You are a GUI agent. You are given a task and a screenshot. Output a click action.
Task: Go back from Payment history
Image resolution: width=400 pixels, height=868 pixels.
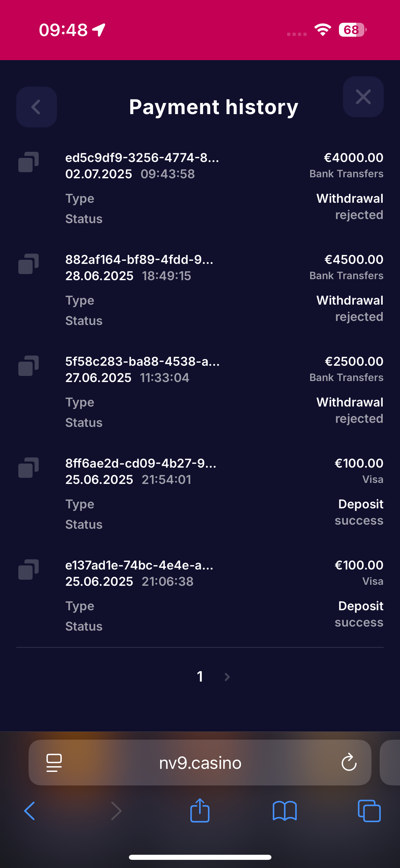pyautogui.click(x=36, y=107)
